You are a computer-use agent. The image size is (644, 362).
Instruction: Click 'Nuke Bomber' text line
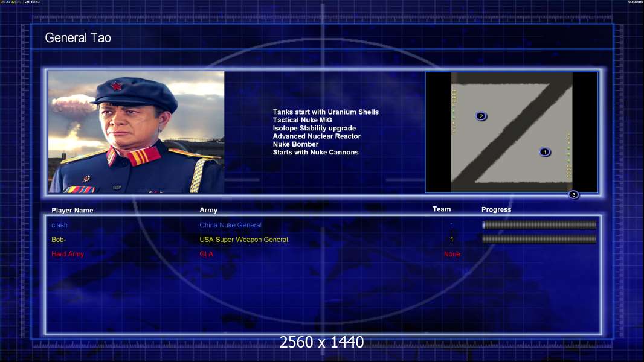[295, 144]
